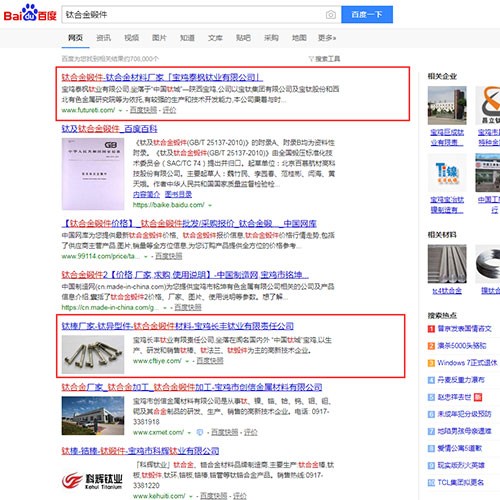Click the GB standard book cover thumbnail
The image size is (500, 500).
click(x=93, y=174)
